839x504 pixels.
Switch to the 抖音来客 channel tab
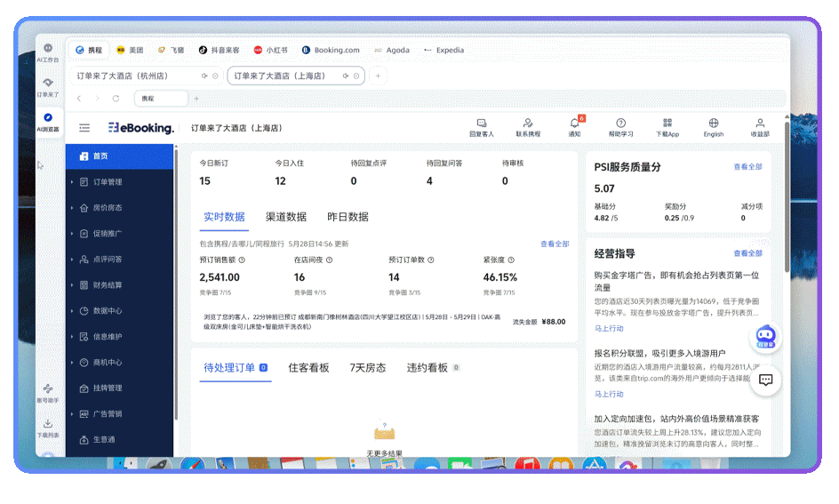pyautogui.click(x=219, y=50)
